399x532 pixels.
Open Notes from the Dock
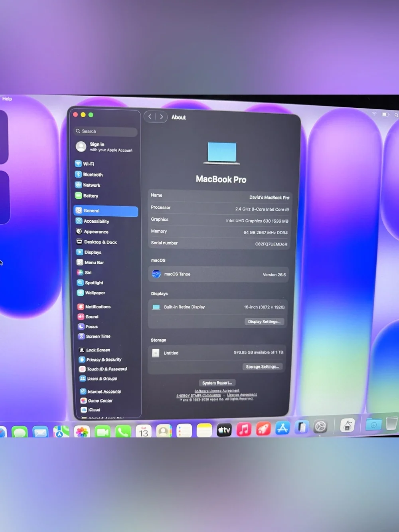tap(204, 430)
